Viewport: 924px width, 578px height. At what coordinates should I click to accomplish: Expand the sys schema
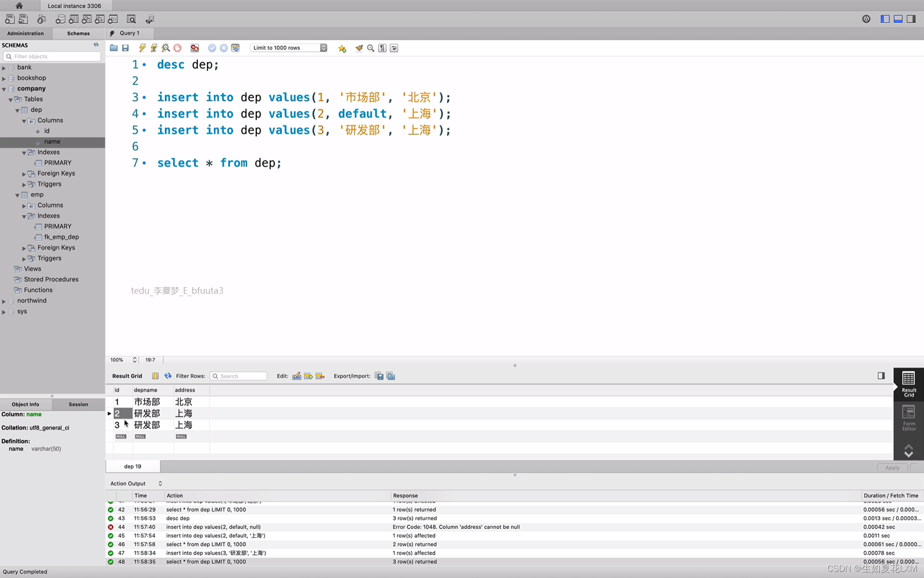click(x=4, y=311)
